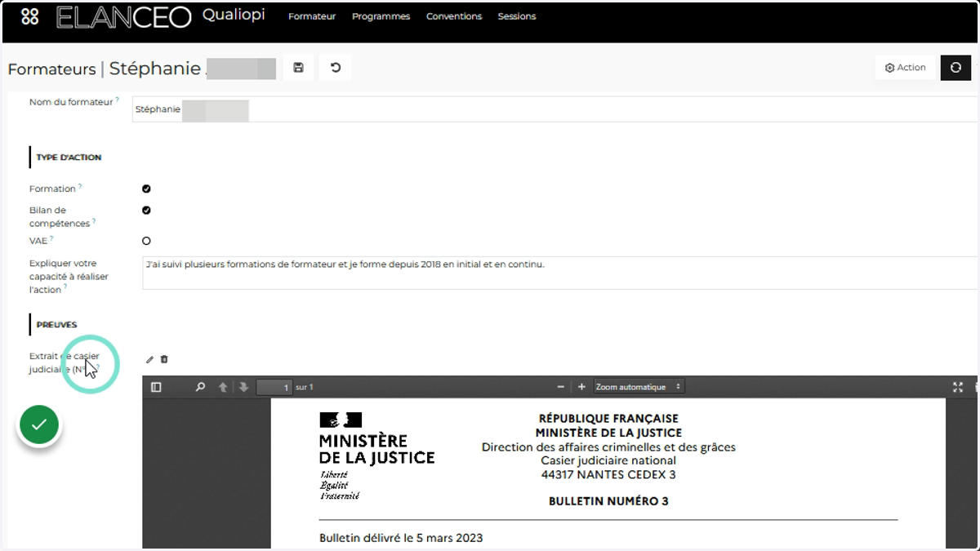Click the PREUVES section heading
The image size is (980, 551).
[56, 325]
